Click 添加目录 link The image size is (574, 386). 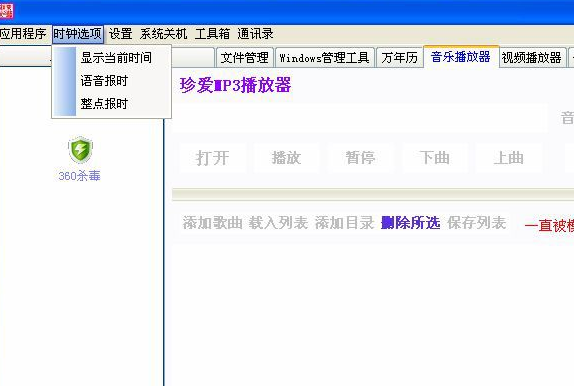(344, 223)
